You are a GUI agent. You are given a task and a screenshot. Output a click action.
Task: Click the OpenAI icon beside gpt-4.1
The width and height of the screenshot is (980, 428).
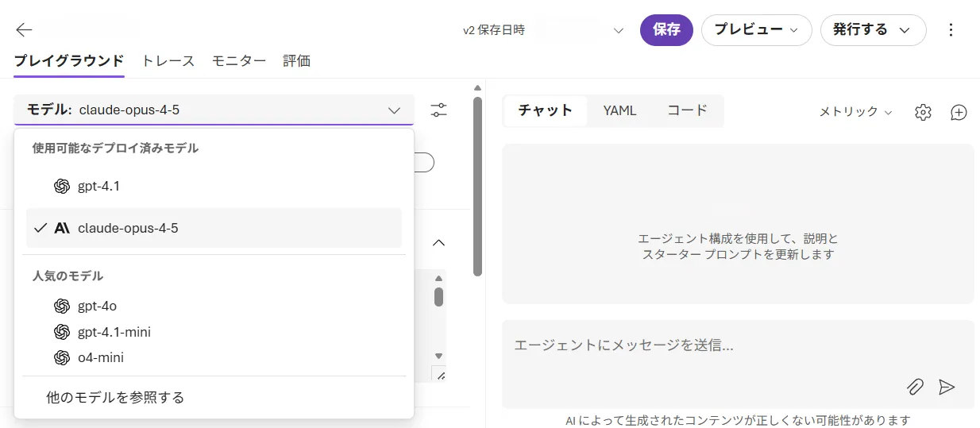click(62, 187)
